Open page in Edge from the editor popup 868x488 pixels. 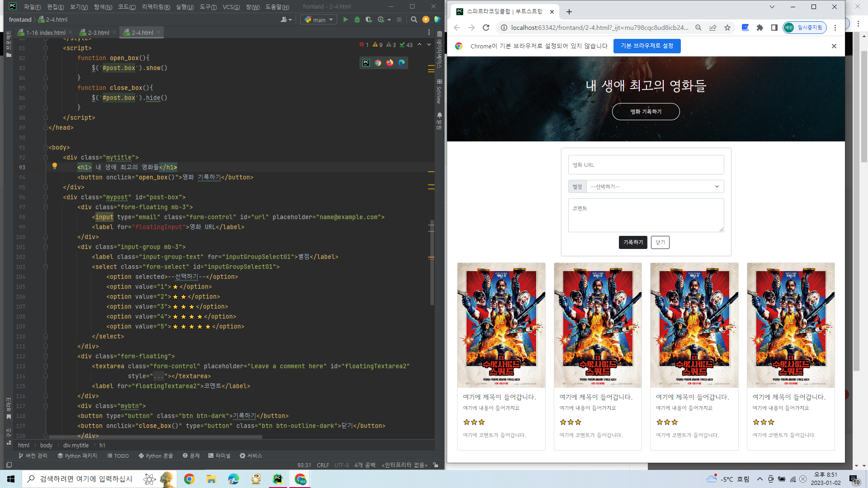[401, 63]
